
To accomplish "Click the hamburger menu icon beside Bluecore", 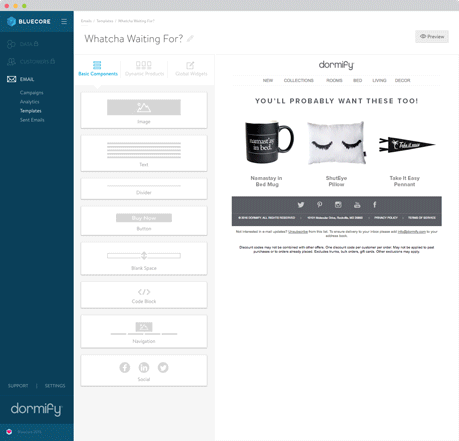I will tap(64, 22).
